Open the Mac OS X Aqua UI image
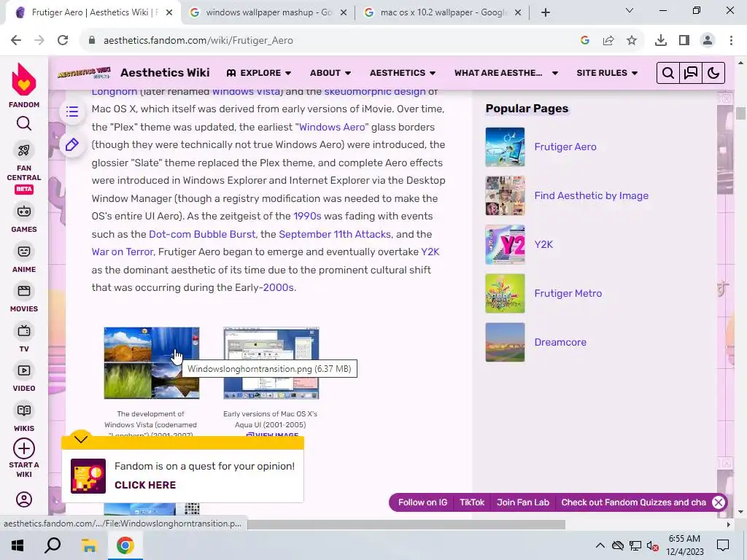 271,363
